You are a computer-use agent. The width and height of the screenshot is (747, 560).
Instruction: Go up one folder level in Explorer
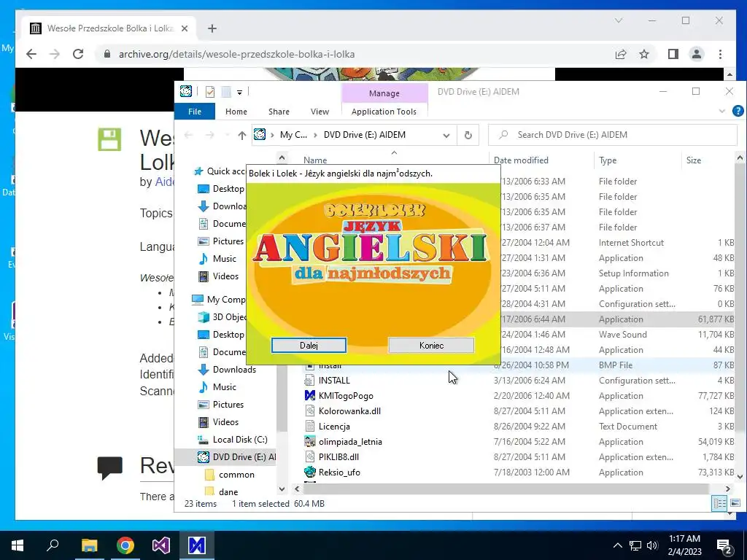coord(242,135)
